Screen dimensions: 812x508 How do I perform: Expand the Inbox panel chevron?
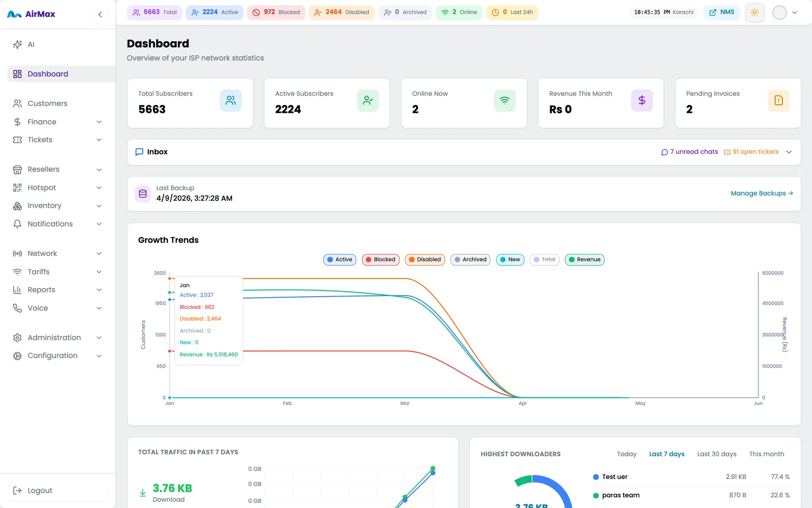coord(789,152)
